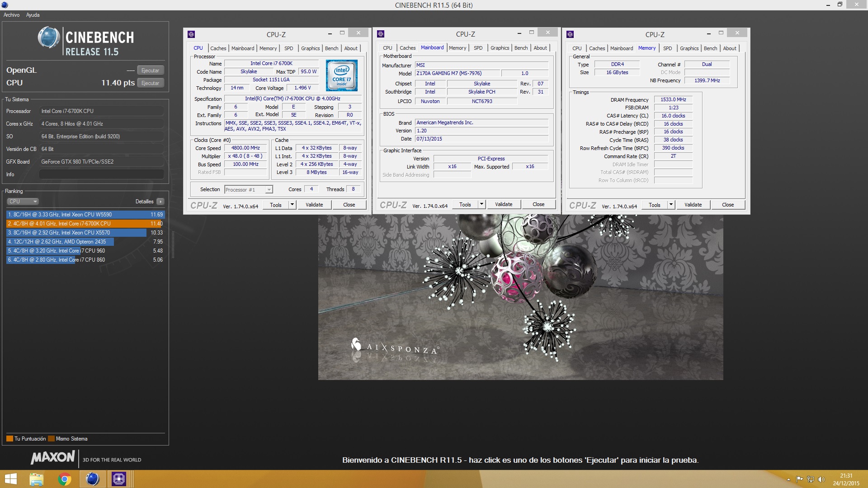Run the OpenGL test with Ejecutar

pos(150,70)
